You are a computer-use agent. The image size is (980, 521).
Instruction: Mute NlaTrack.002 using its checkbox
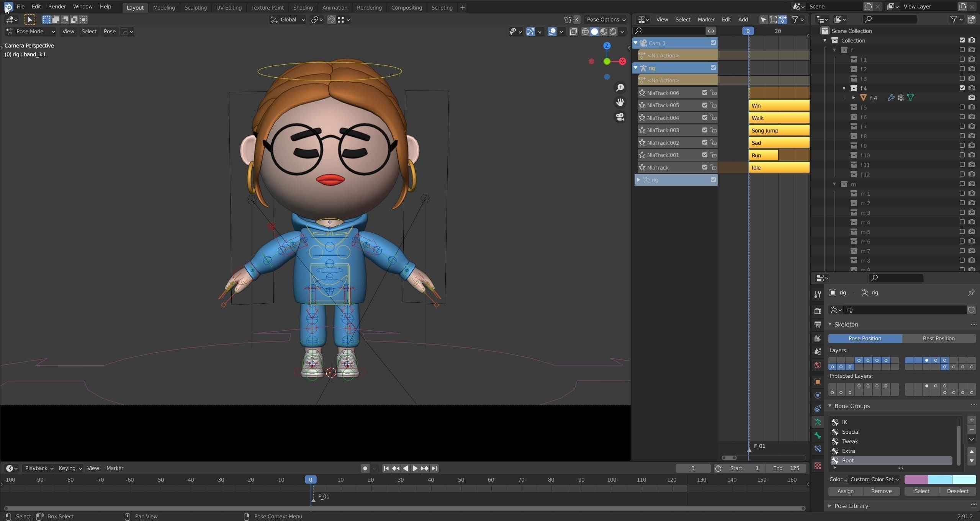click(x=704, y=142)
